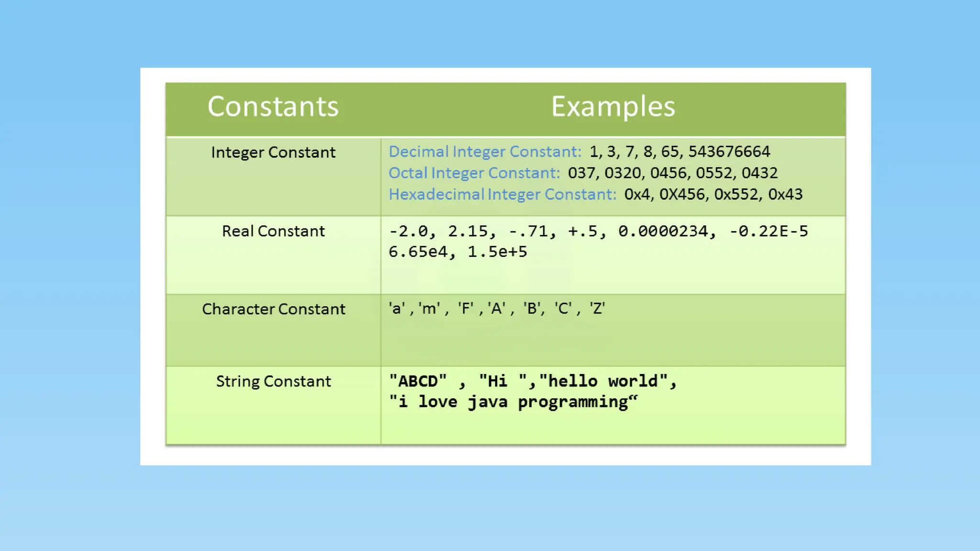Select the Integer Constant row label
Screen dimensions: 980x551
(x=273, y=152)
